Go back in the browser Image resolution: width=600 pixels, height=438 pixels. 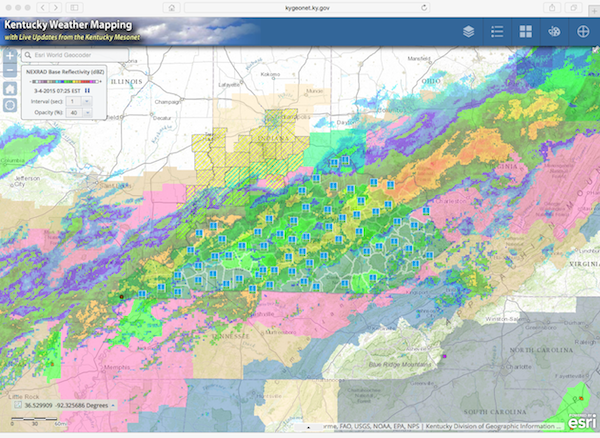pyautogui.click(x=43, y=8)
